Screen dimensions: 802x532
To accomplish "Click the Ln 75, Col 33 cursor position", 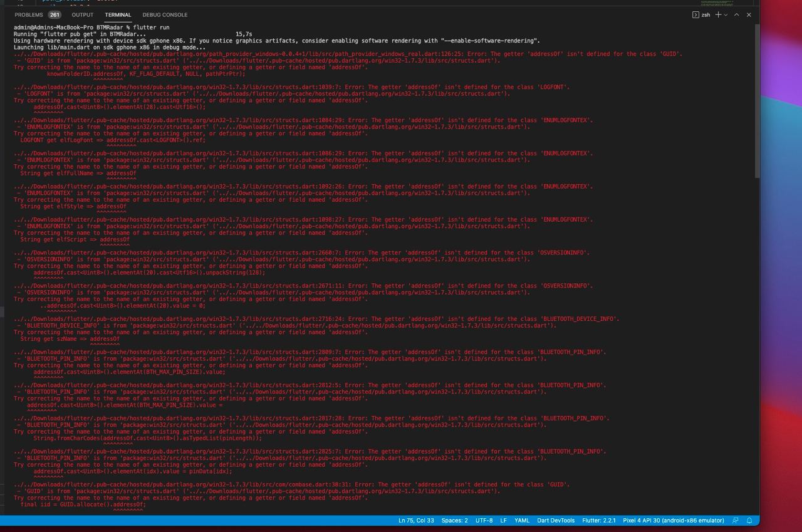I will 416,520.
